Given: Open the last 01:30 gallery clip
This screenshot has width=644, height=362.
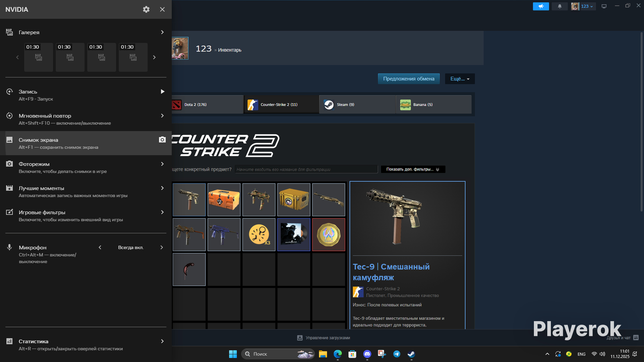Looking at the screenshot, I should 133,57.
